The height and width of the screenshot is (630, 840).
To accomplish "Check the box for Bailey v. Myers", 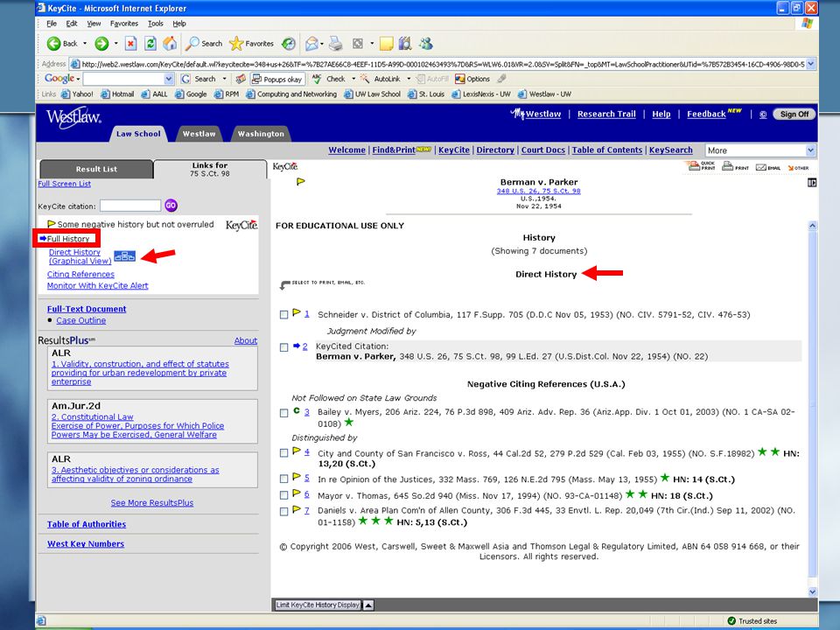I will (x=283, y=413).
